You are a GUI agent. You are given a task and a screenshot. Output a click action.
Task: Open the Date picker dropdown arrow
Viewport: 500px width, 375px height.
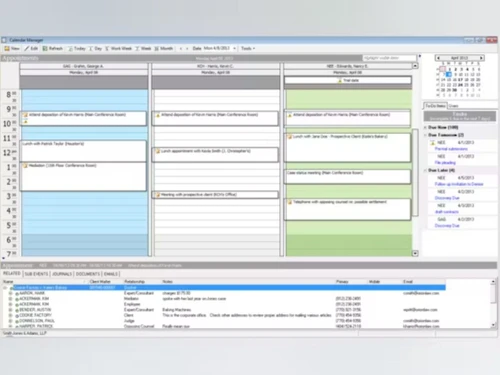click(x=234, y=49)
